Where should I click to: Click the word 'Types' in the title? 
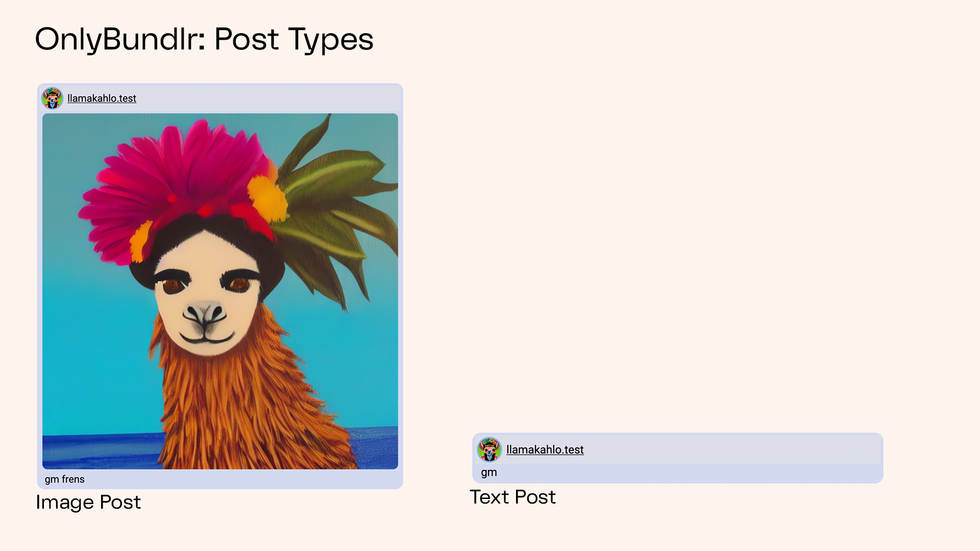pos(331,40)
